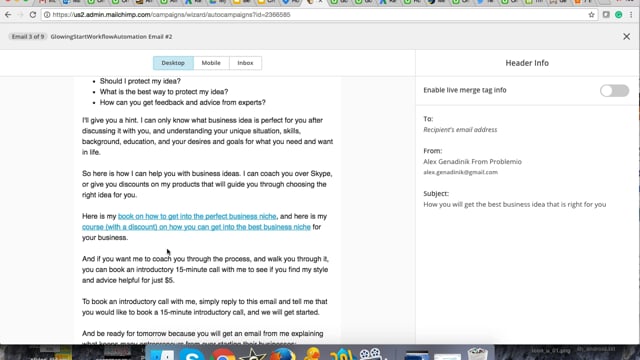640x360 pixels.
Task: Click the 'Email 3 of 9' badge
Action: (28, 37)
